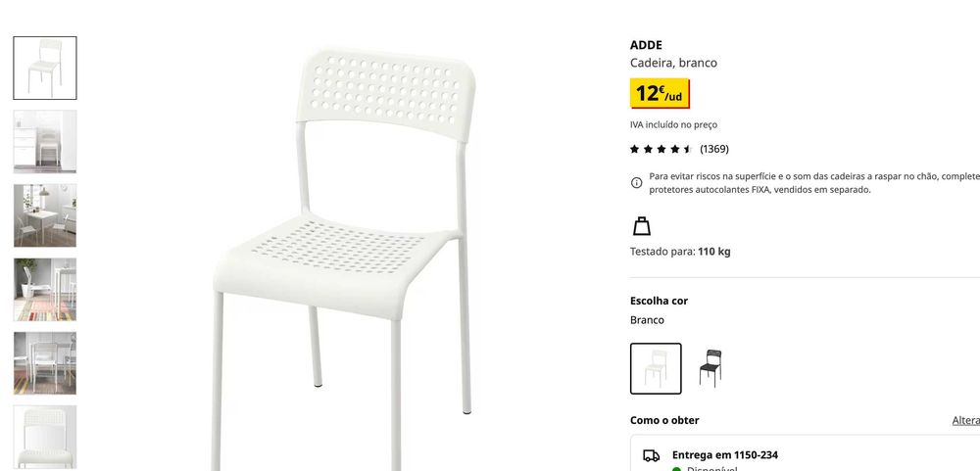Open the third thumbnail with dining table scene
The width and height of the screenshot is (980, 471).
45,215
